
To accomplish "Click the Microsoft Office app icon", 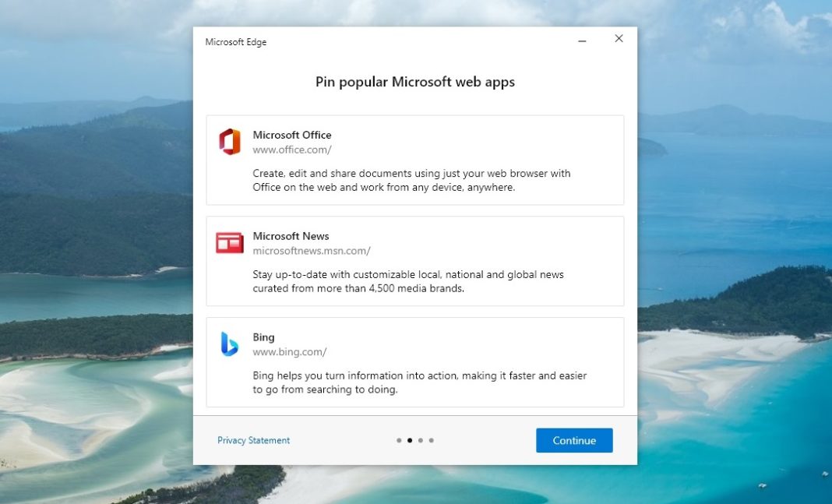I will (x=230, y=142).
